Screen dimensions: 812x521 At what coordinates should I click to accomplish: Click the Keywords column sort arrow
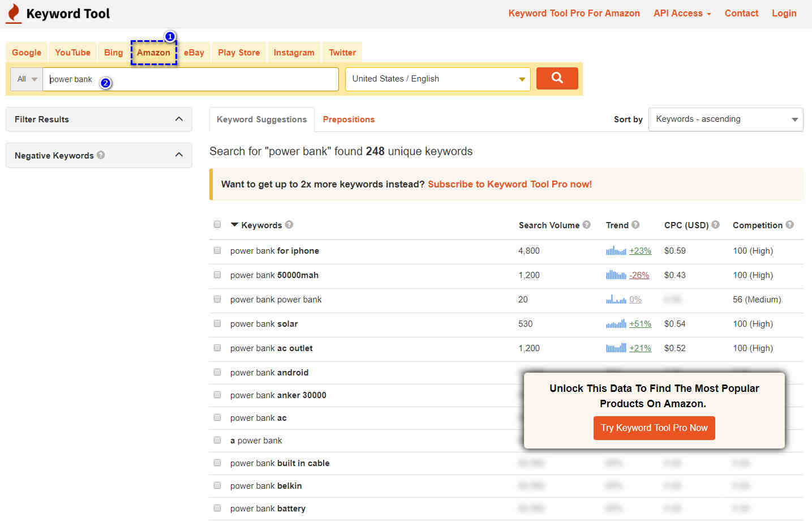coord(234,225)
